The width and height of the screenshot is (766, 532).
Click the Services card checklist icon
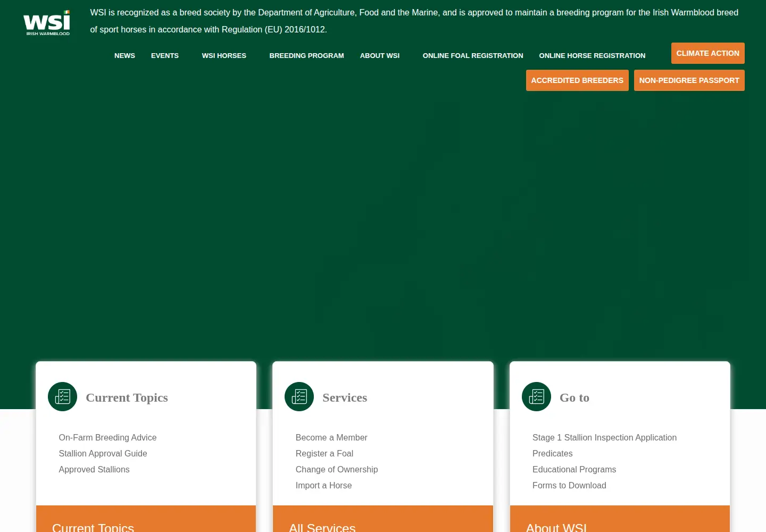tap(299, 397)
